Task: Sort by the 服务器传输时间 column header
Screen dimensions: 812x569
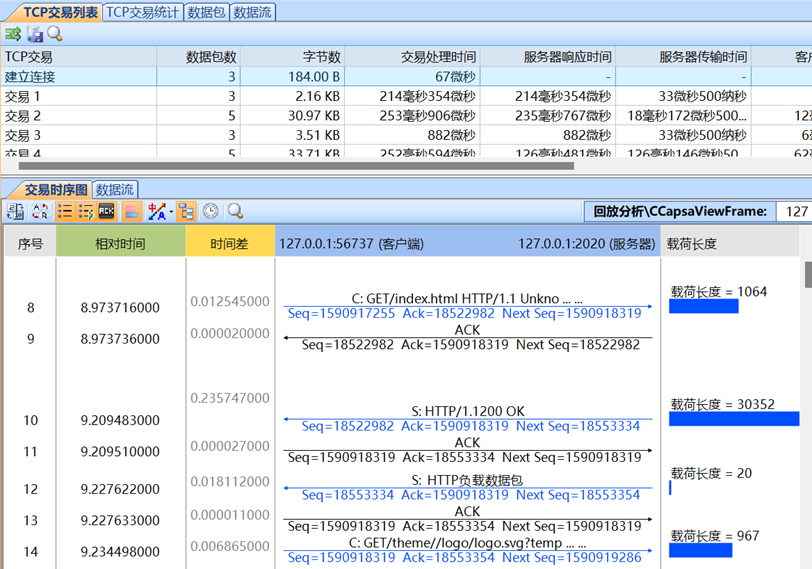Action: point(684,56)
